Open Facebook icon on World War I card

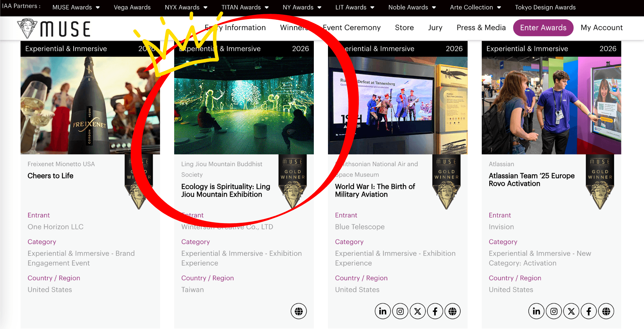click(435, 311)
